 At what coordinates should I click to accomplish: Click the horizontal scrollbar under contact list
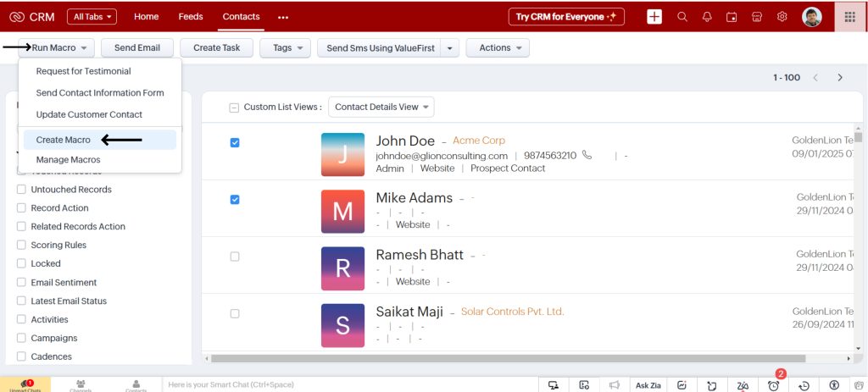509,358
